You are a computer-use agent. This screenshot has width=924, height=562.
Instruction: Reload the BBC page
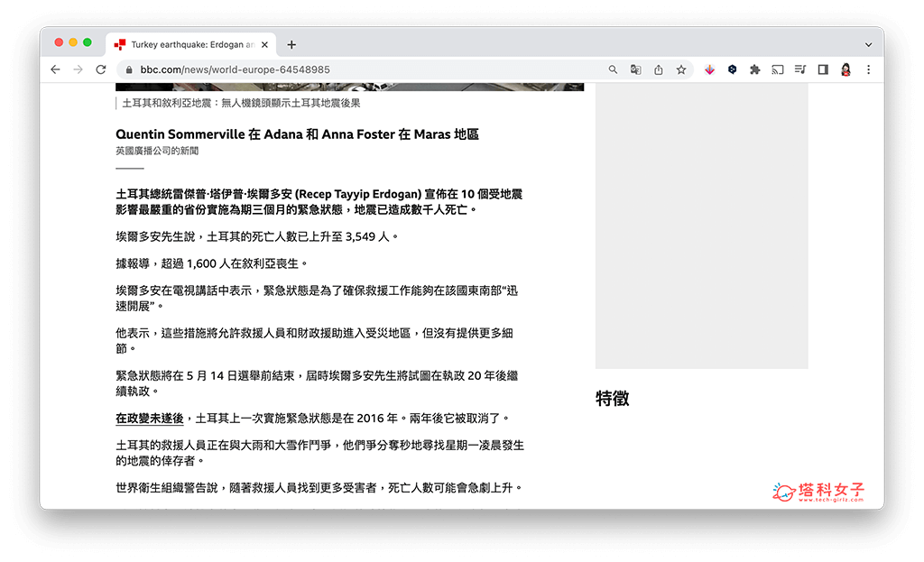click(101, 69)
